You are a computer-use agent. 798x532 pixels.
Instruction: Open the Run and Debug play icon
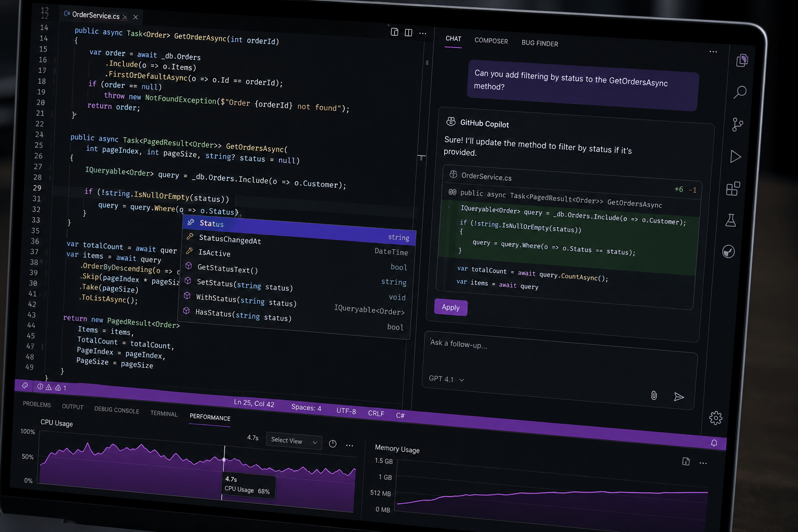point(735,156)
